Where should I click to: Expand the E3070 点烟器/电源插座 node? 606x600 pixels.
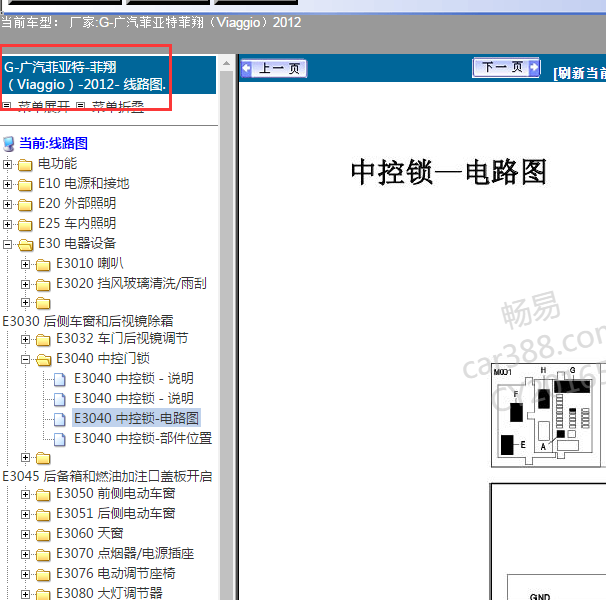pyautogui.click(x=25, y=555)
